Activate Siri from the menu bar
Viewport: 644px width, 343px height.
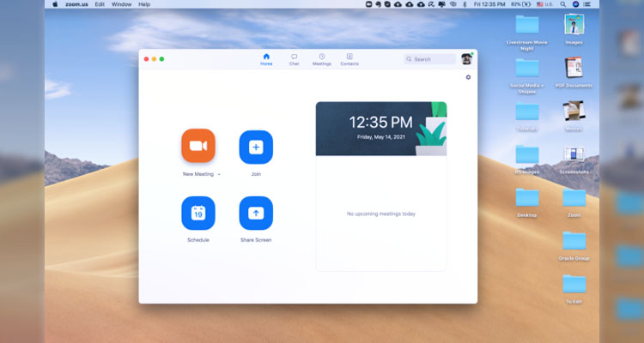click(x=575, y=4)
